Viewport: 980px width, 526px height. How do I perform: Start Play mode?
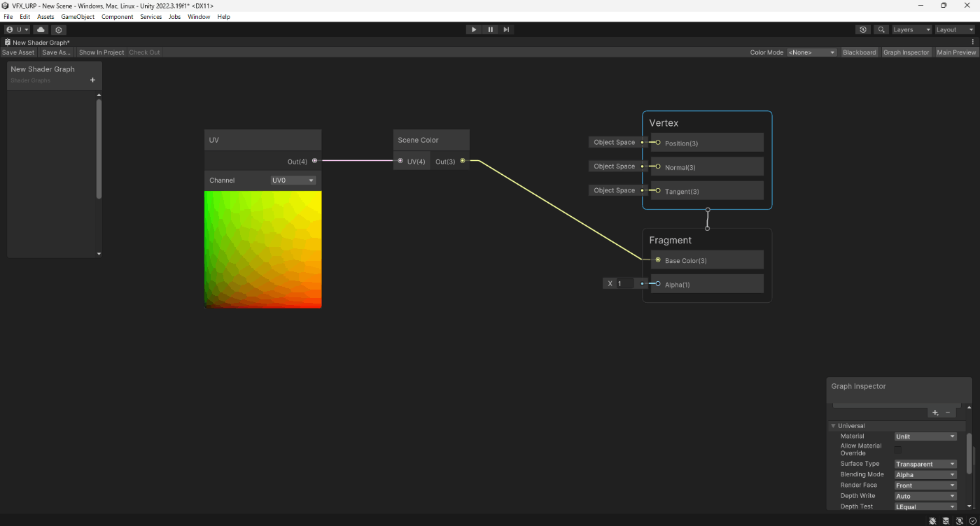coord(474,30)
